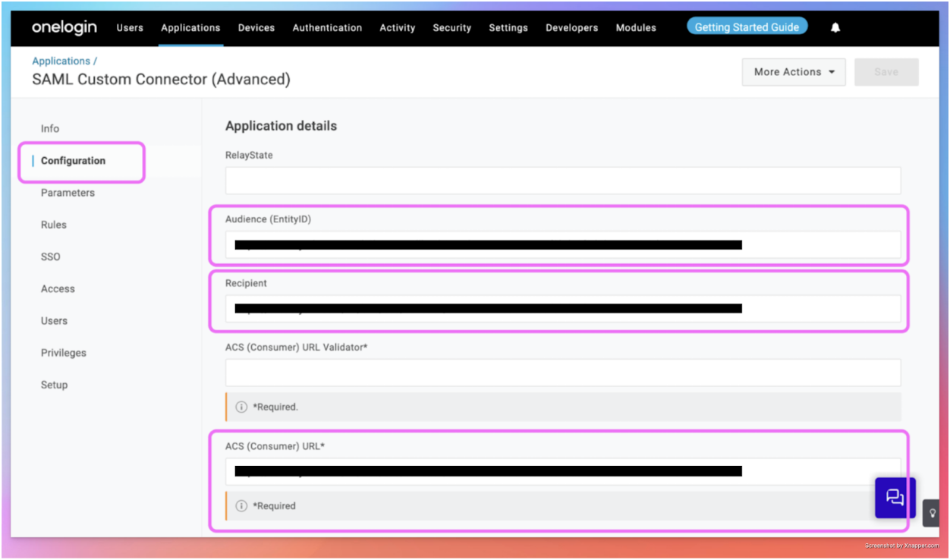Open the Applications menu
This screenshot has width=950, height=560.
(190, 27)
